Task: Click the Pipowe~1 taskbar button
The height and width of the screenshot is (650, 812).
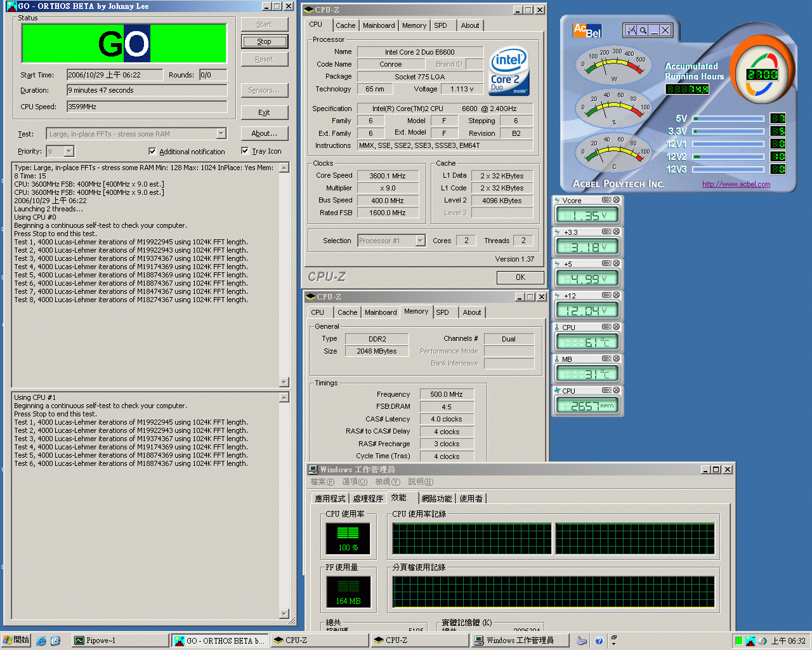Action: [119, 640]
